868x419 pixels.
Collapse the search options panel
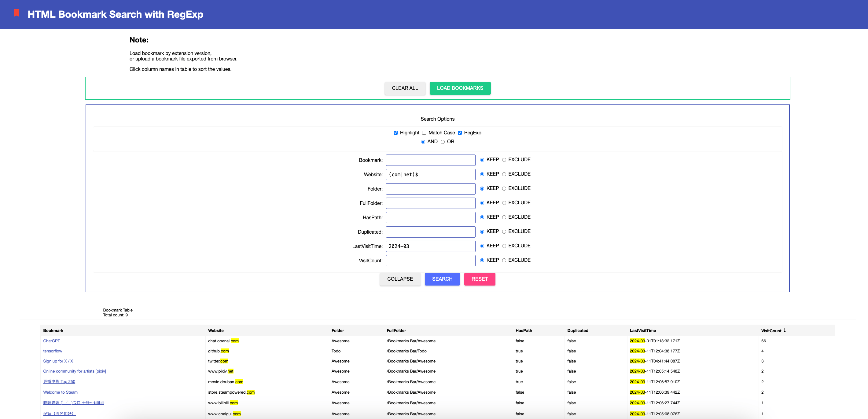(x=400, y=279)
